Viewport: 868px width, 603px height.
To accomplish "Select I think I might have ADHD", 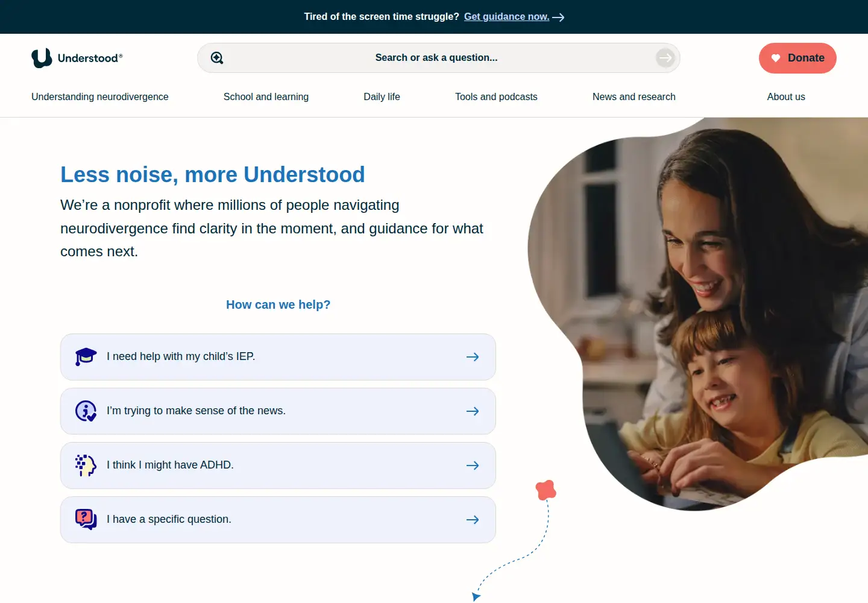I will point(278,466).
